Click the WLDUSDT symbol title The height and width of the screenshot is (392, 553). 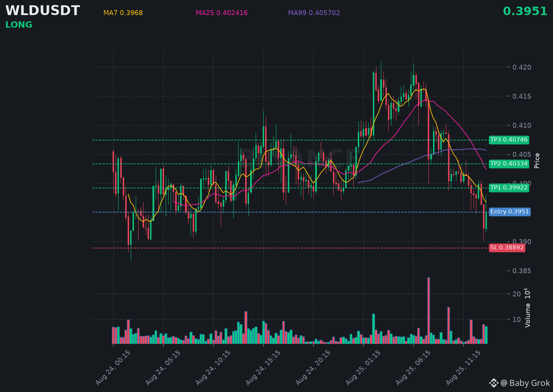(43, 10)
